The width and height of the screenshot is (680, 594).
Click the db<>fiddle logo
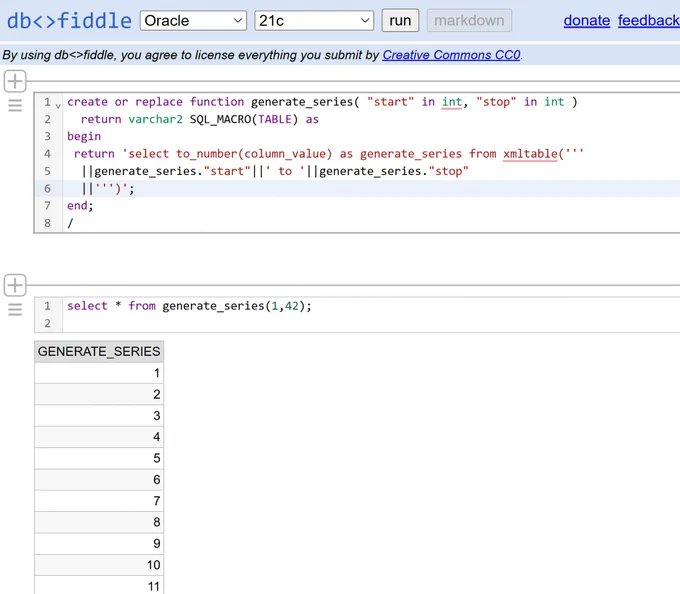click(69, 21)
